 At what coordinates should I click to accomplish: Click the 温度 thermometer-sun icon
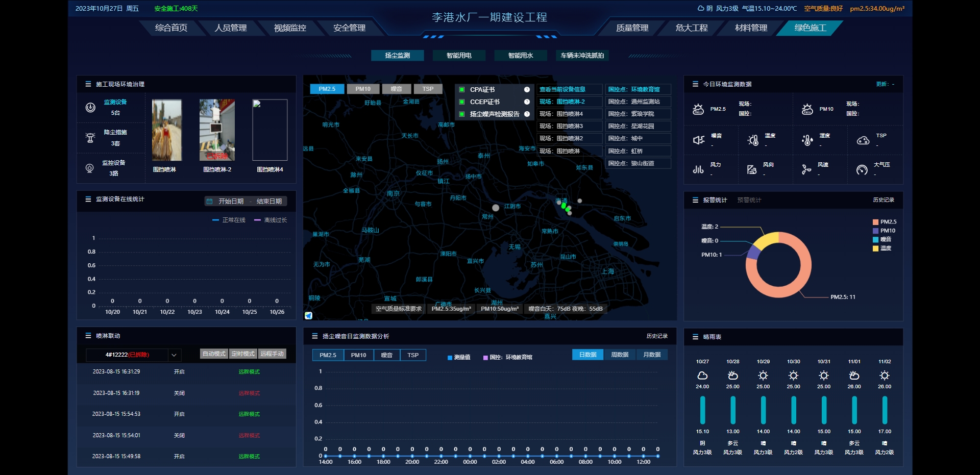753,140
